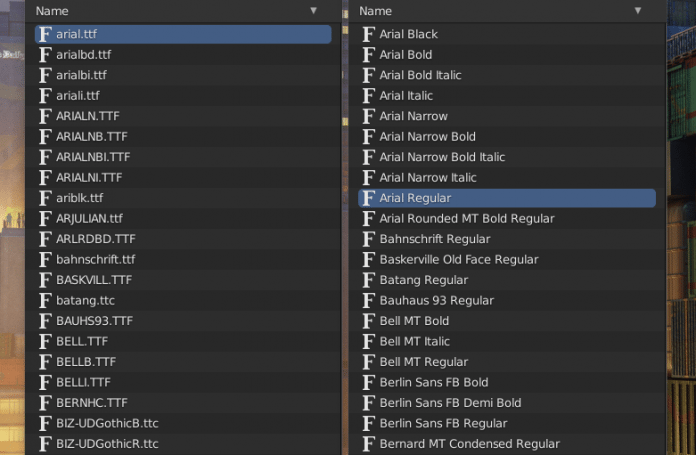
Task: Click font icon next to arialbi.ttf
Action: pyautogui.click(x=45, y=75)
